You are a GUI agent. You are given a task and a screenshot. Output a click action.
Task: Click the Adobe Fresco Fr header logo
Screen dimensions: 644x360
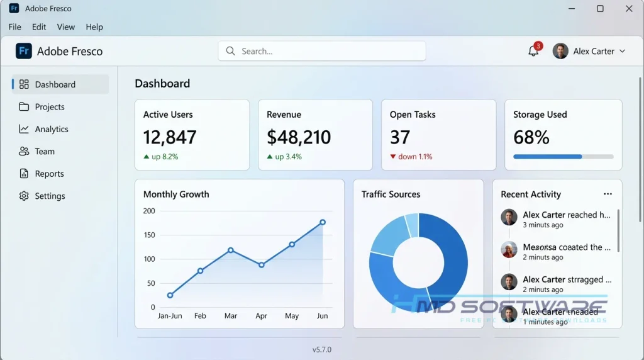coord(24,51)
